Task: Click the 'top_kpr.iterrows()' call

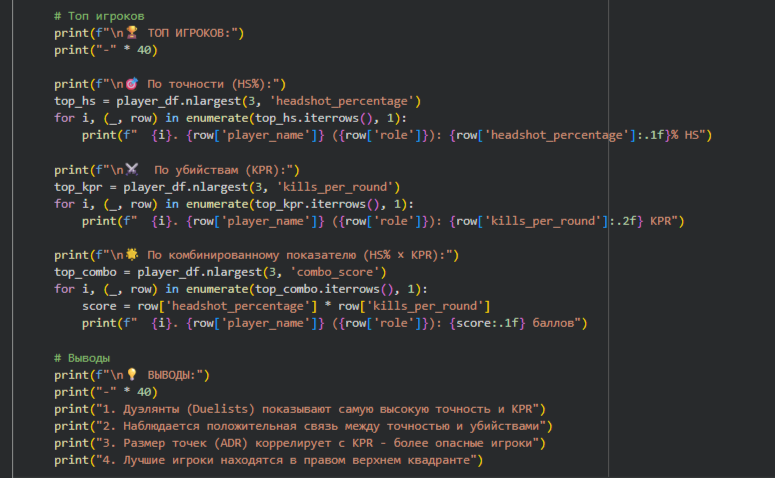Action: pos(317,204)
